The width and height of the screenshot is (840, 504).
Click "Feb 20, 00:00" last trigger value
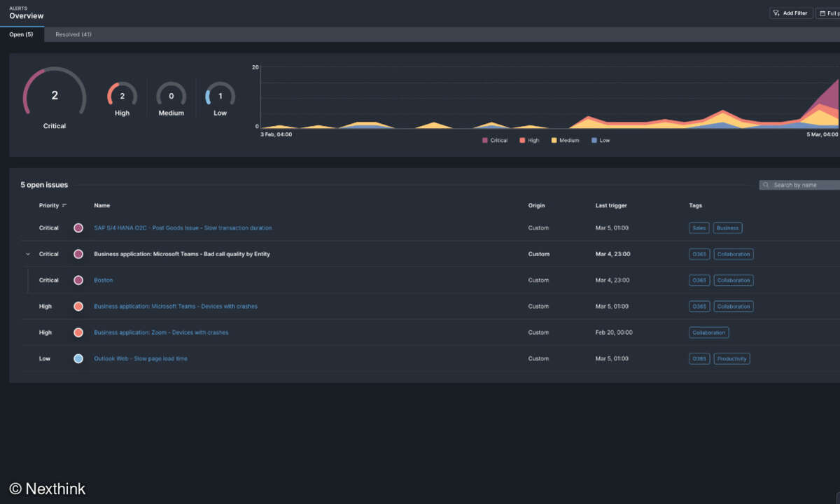(x=614, y=332)
